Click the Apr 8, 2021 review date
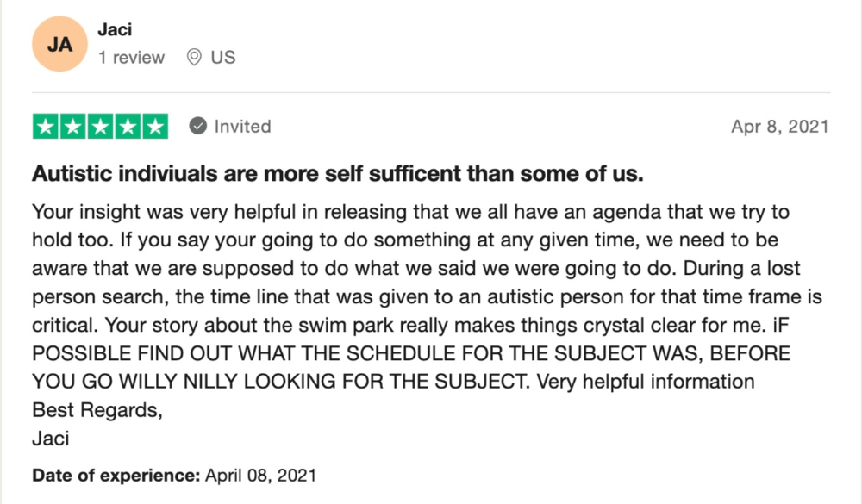The height and width of the screenshot is (504, 862). coord(779,127)
